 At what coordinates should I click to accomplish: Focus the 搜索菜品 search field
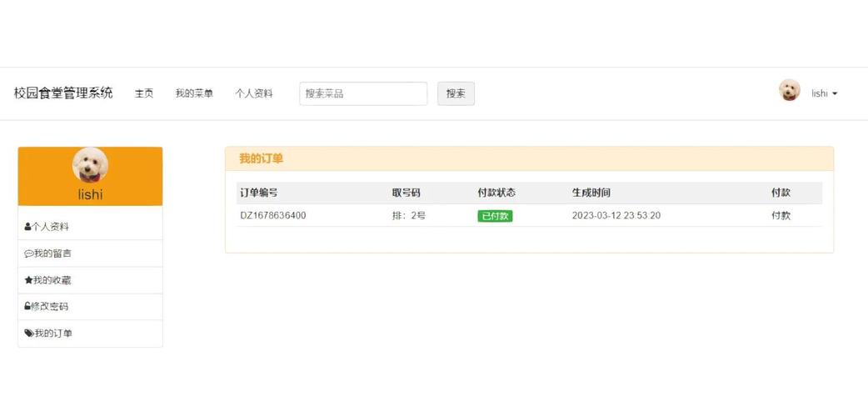[x=363, y=93]
